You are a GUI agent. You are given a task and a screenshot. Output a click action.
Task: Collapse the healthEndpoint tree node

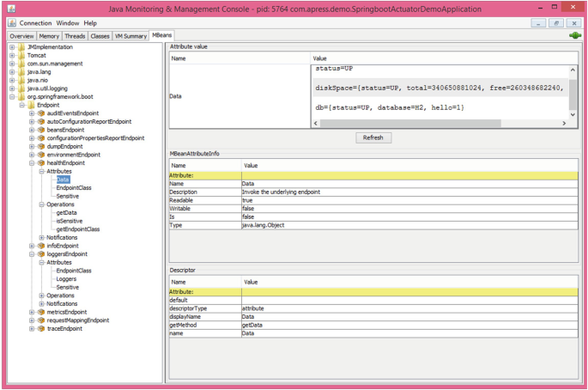tap(32, 163)
